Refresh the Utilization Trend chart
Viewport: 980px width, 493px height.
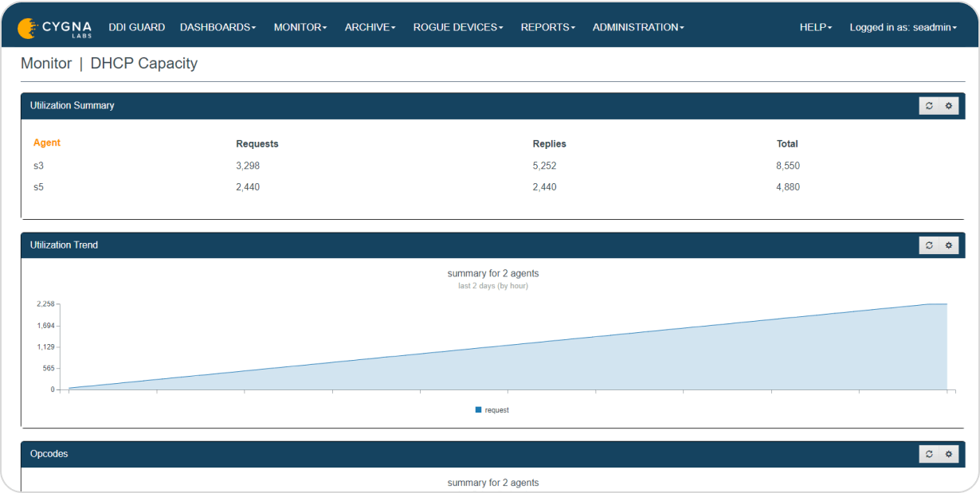click(928, 245)
